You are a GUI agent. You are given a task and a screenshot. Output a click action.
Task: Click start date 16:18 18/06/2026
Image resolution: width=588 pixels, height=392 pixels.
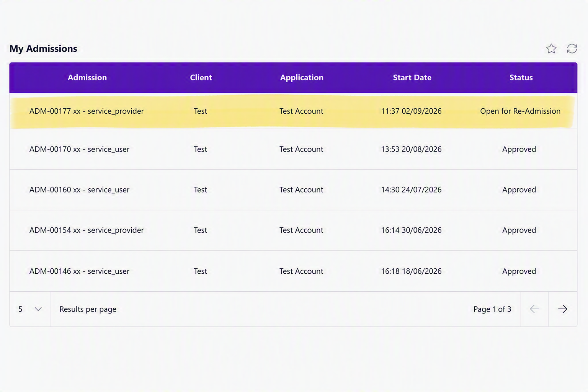pos(411,271)
